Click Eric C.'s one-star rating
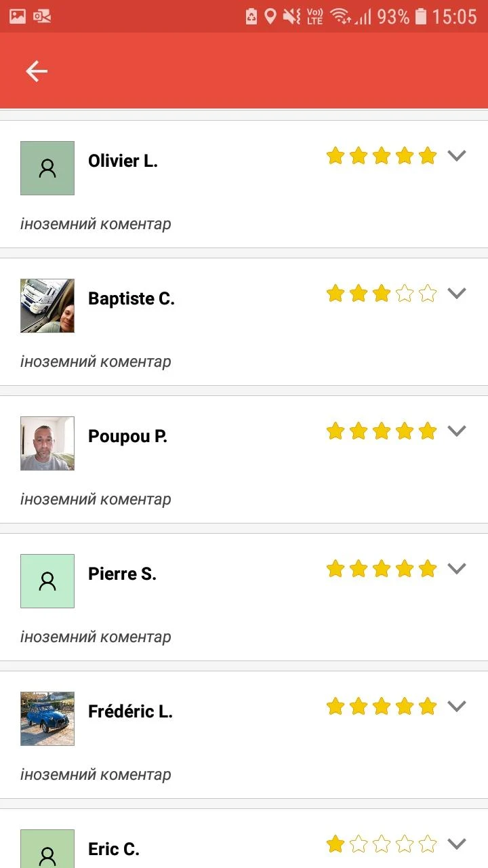This screenshot has height=868, width=488. (382, 844)
